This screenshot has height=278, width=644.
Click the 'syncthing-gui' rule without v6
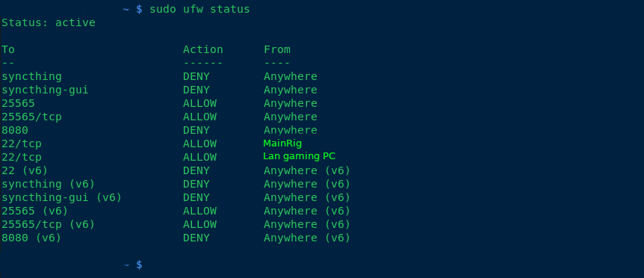[45, 90]
